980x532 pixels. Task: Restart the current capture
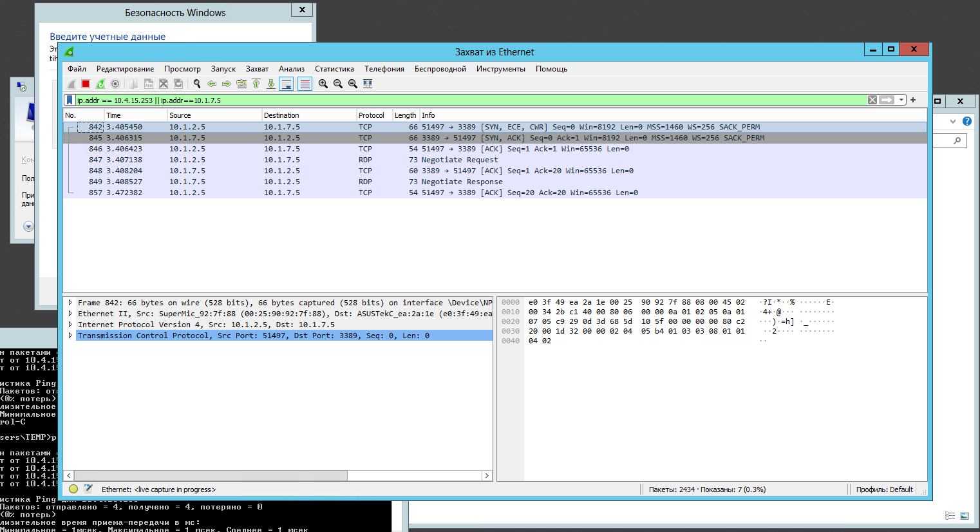click(100, 84)
